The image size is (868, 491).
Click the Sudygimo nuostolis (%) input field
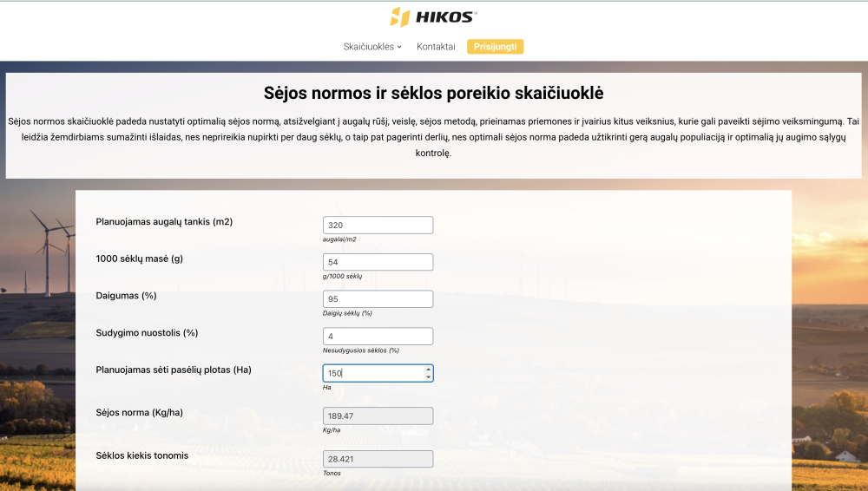[x=378, y=337]
